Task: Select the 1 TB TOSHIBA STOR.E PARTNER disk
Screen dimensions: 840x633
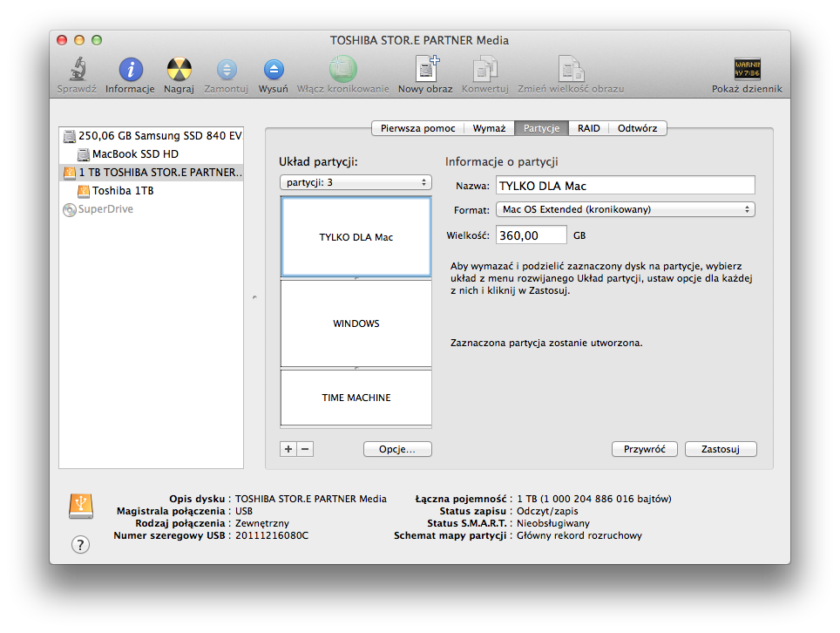Action: (x=152, y=173)
